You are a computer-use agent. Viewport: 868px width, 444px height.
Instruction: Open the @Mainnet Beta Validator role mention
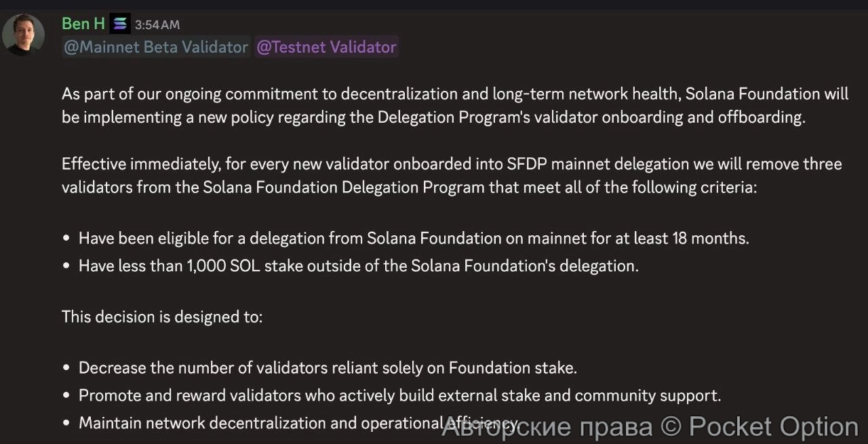click(x=156, y=47)
